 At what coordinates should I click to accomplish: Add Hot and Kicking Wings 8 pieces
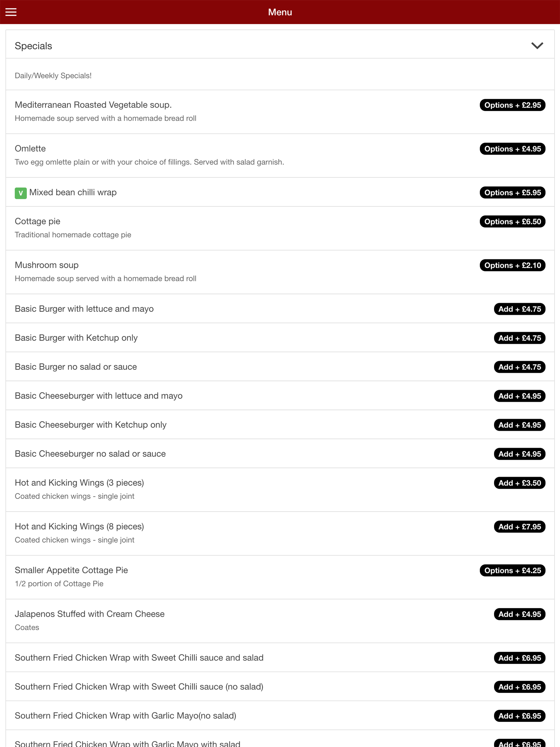[520, 527]
